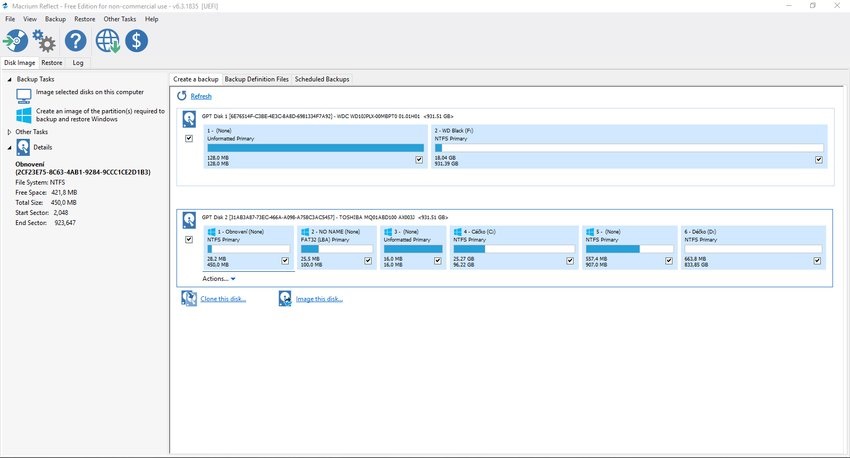
Task: Click the disk icon beside Details
Action: click(x=23, y=147)
